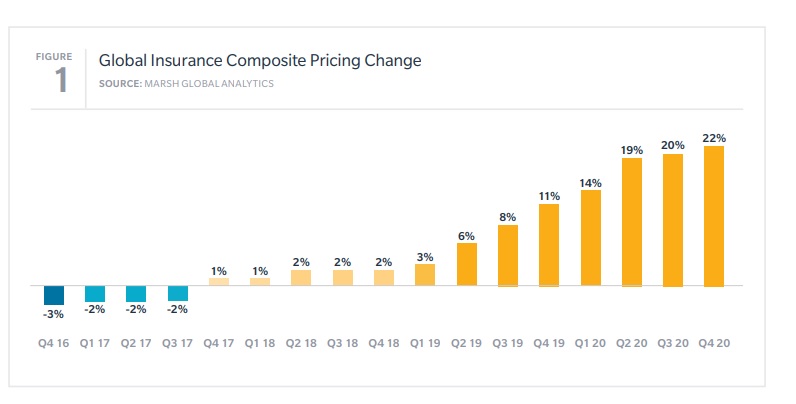Click the Q1 20 bar showing 14%
Image resolution: width=796 pixels, height=404 pixels.
tap(590, 238)
